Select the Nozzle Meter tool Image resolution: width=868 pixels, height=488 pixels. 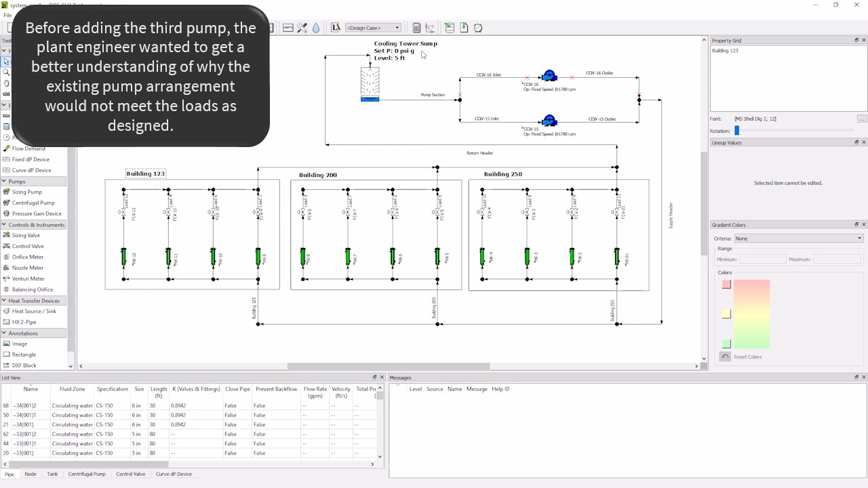pos(28,268)
